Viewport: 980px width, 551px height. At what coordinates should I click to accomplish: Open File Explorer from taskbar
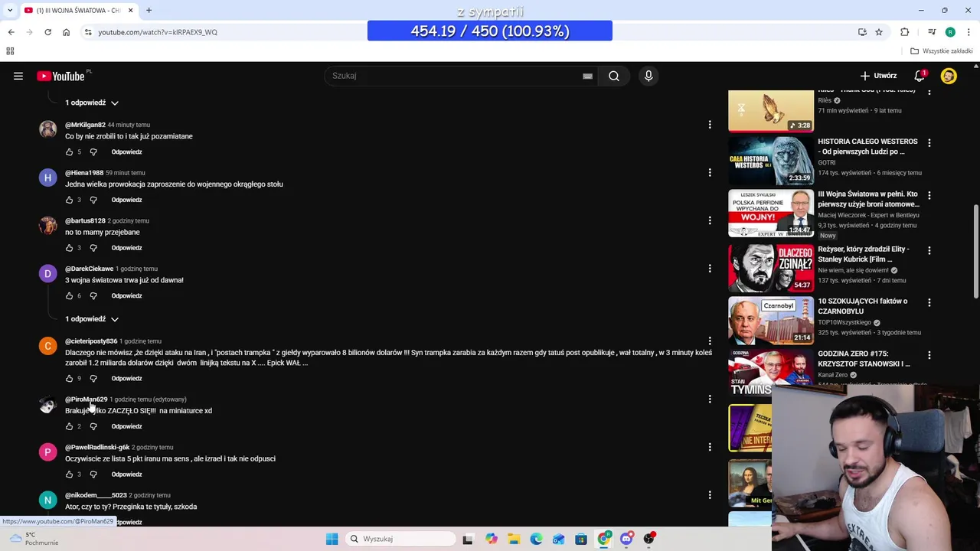(514, 539)
